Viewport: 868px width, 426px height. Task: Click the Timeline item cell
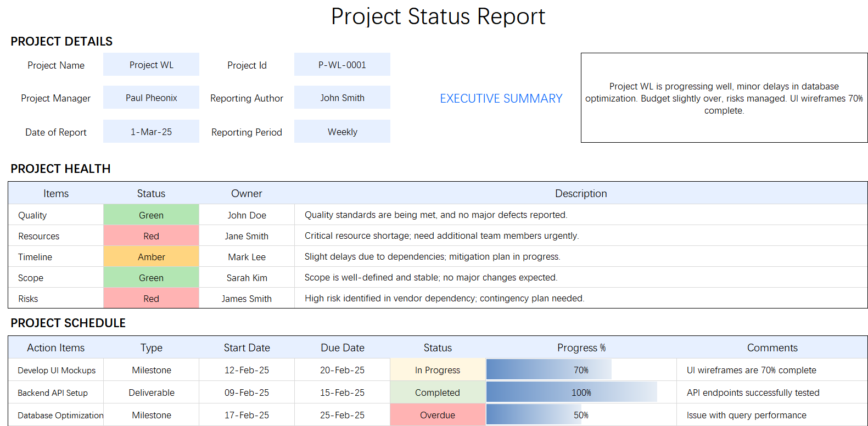click(x=55, y=256)
